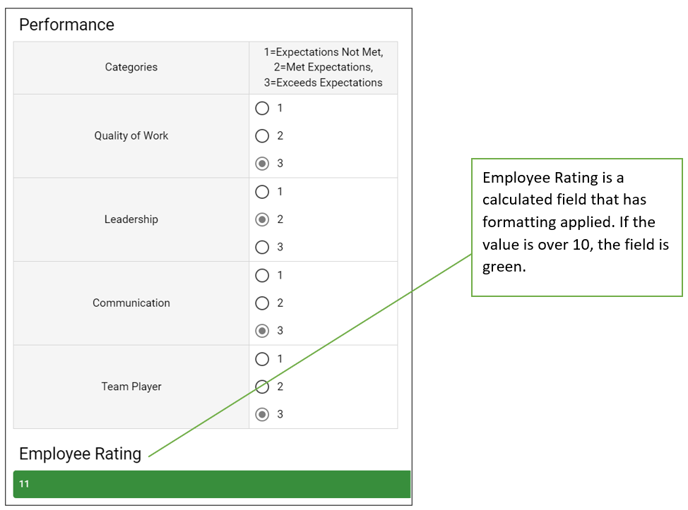Select rating 1 for Team Player
Screen dimensions: 688x510
(263, 359)
